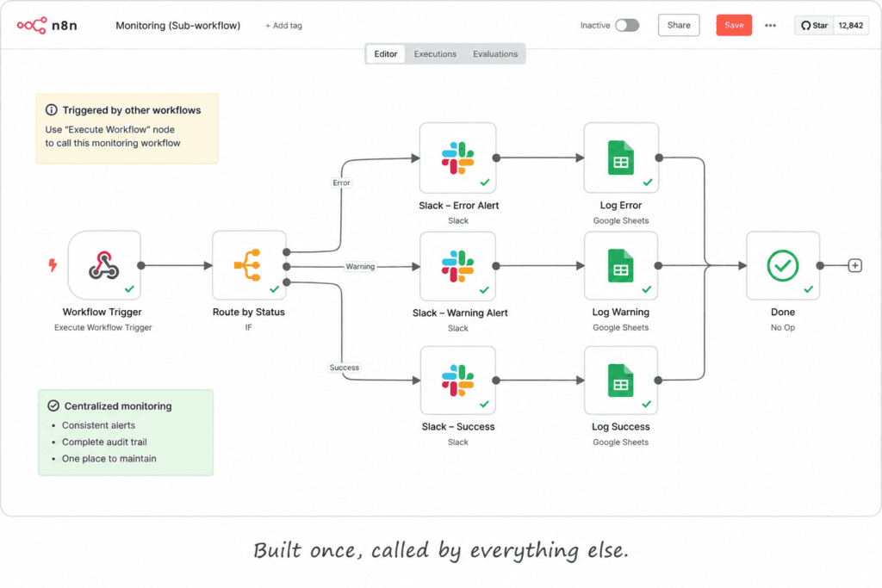The height and width of the screenshot is (588, 882).
Task: Click the 'Consistent alerts' bullet text
Action: click(x=98, y=425)
